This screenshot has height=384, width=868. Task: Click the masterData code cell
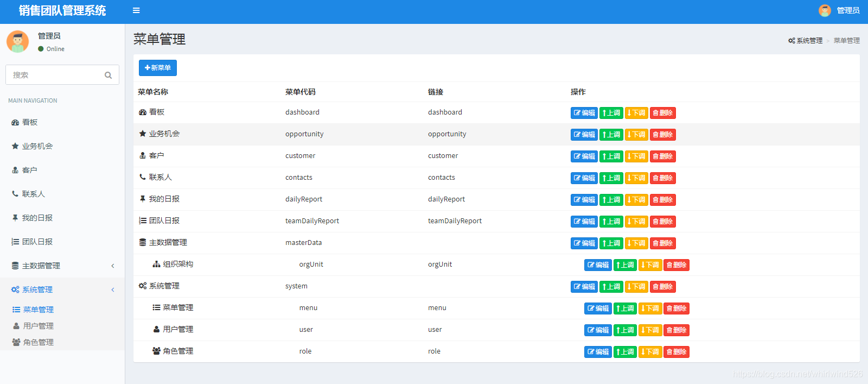pos(303,243)
